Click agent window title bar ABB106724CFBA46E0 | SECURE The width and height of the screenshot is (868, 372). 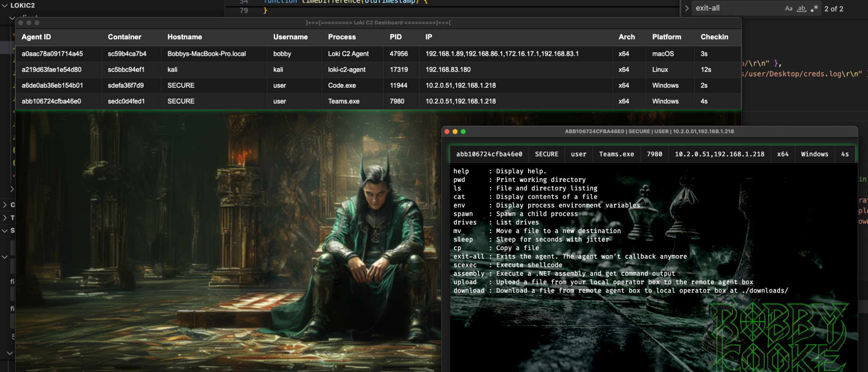(x=649, y=131)
